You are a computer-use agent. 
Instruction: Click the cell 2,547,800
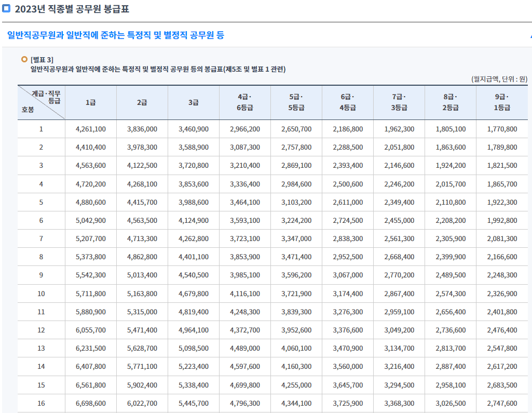502,349
